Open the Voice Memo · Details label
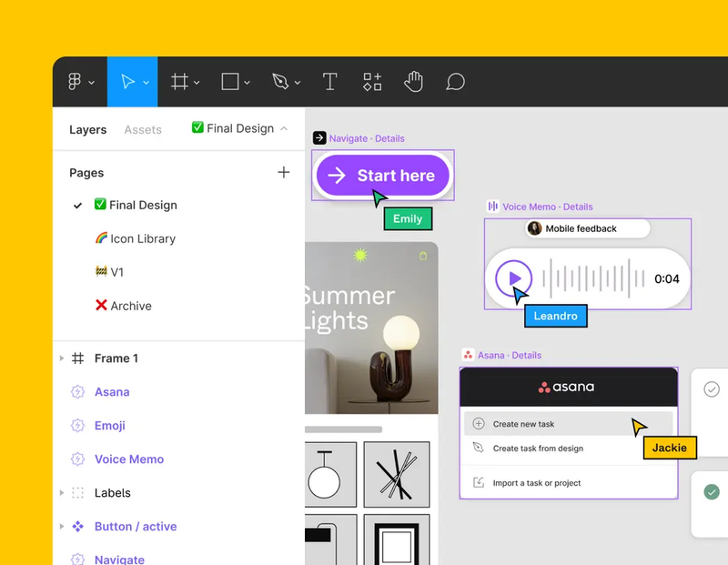The width and height of the screenshot is (728, 565). (548, 207)
